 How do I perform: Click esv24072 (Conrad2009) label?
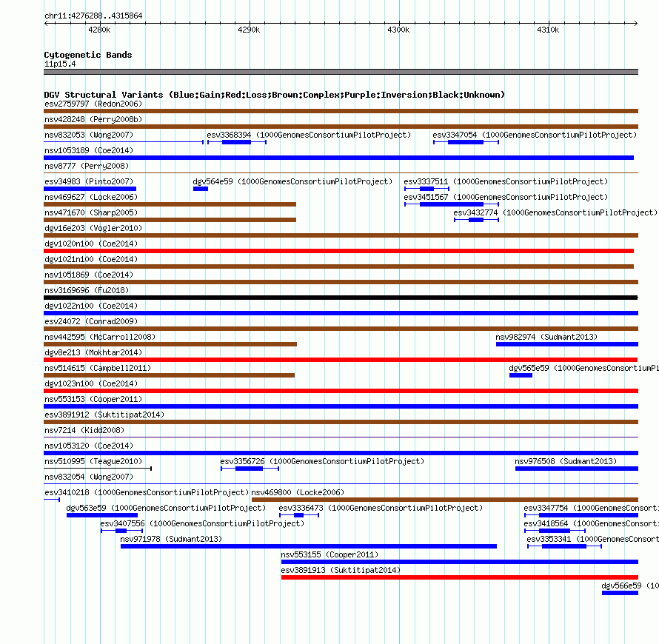(91, 321)
